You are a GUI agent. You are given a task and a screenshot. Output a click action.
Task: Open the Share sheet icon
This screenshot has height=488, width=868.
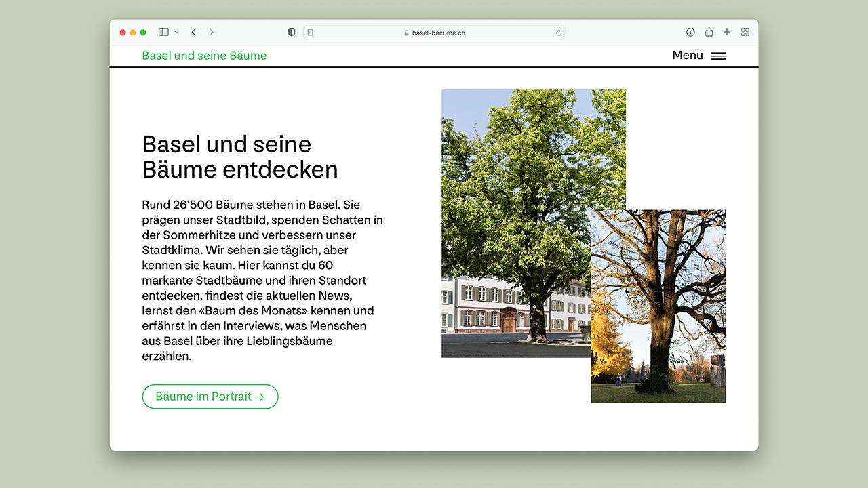pyautogui.click(x=709, y=32)
